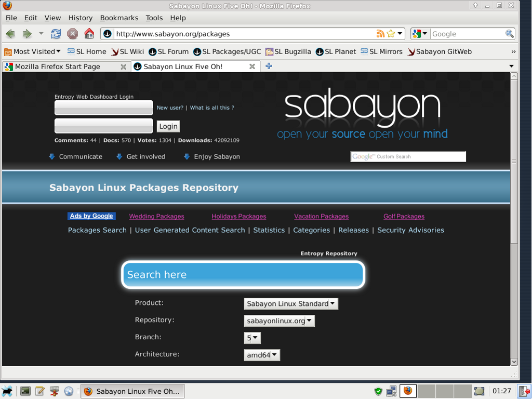Open the View menu
532x399 pixels.
click(x=52, y=18)
